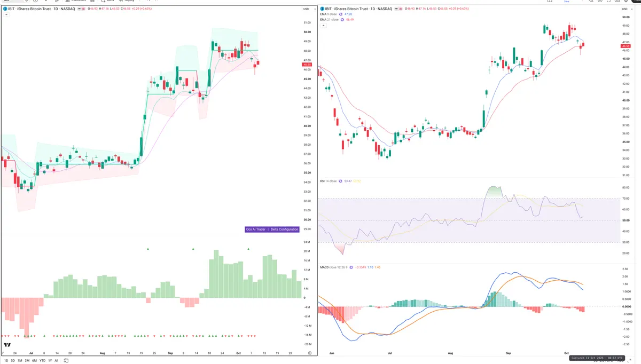Select the EMA 21 close legend
The width and height of the screenshot is (641, 364).
(329, 20)
